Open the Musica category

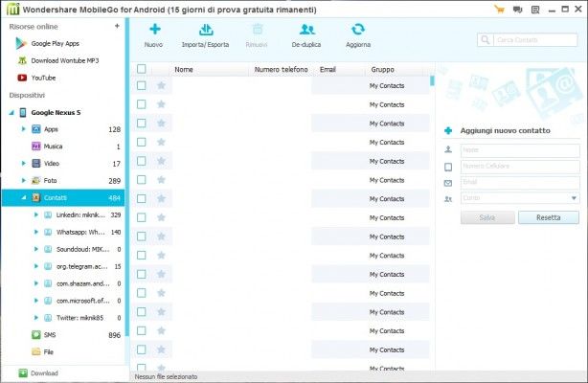coord(53,146)
